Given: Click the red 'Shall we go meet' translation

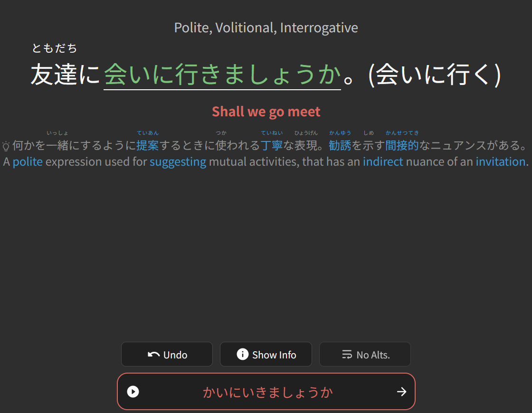Looking at the screenshot, I should click(x=266, y=112).
